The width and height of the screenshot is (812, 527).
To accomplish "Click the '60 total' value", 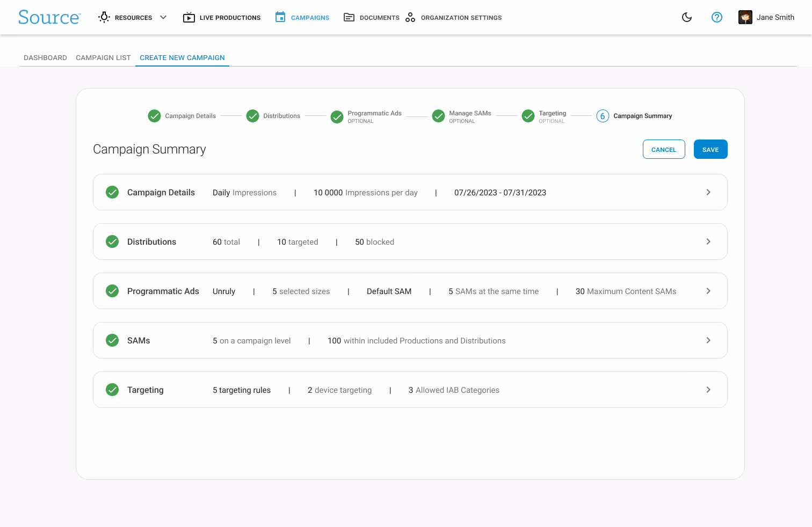I will 226,242.
